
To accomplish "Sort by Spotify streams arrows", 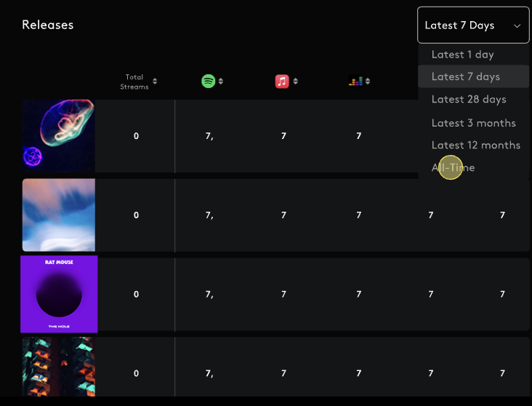I will (221, 81).
